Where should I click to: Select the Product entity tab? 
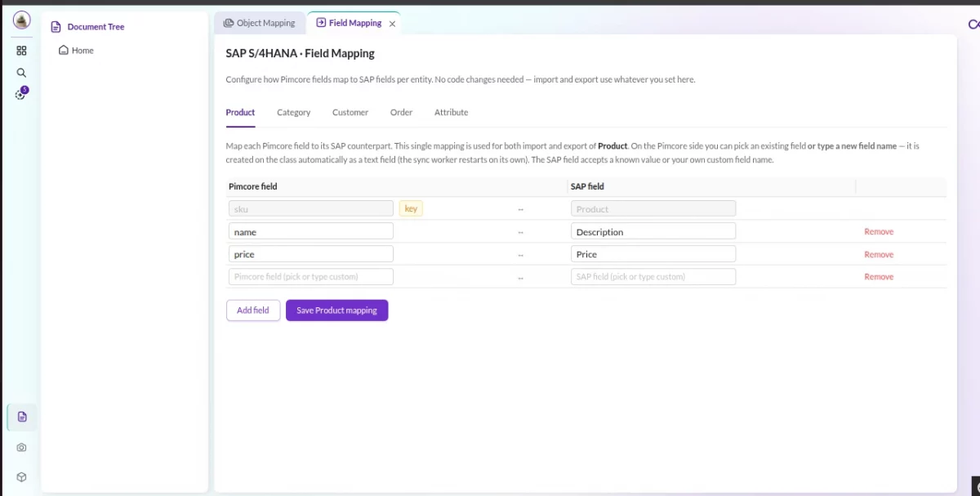pos(240,113)
